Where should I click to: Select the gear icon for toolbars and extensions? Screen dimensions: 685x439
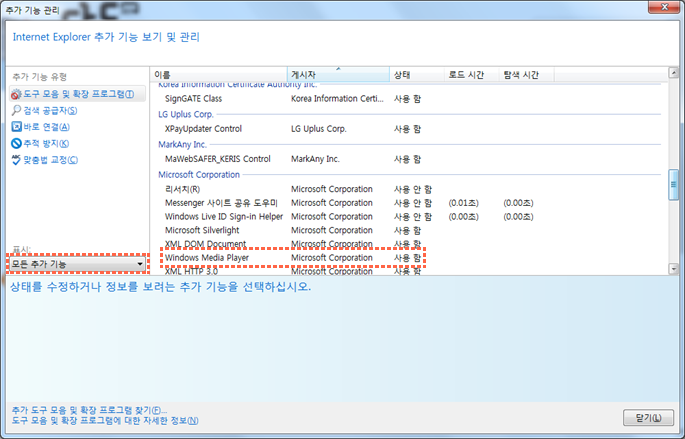(x=16, y=94)
